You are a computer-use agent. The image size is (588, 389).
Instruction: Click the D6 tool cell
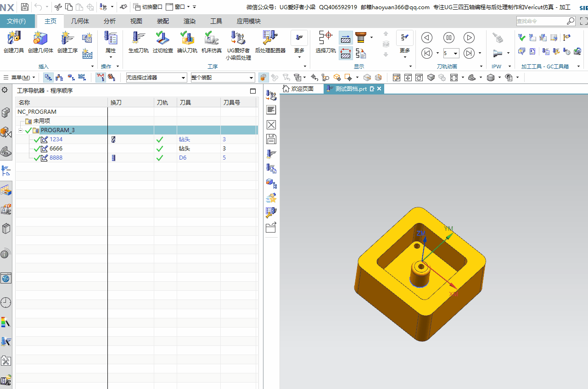(x=183, y=158)
